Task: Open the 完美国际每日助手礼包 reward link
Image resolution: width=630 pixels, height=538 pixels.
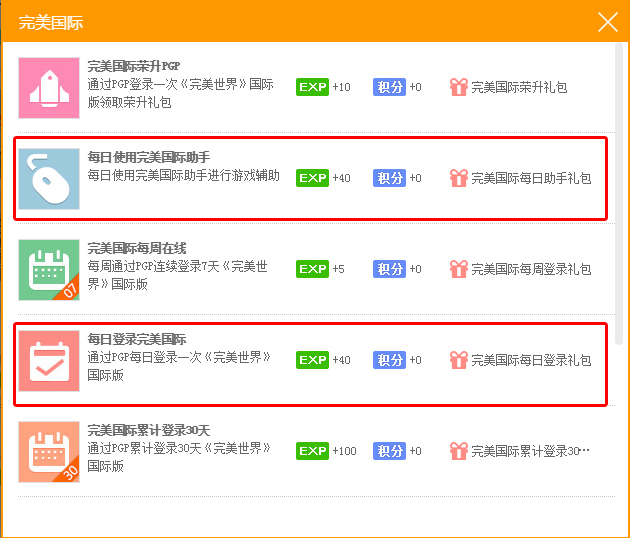Action: (x=531, y=178)
